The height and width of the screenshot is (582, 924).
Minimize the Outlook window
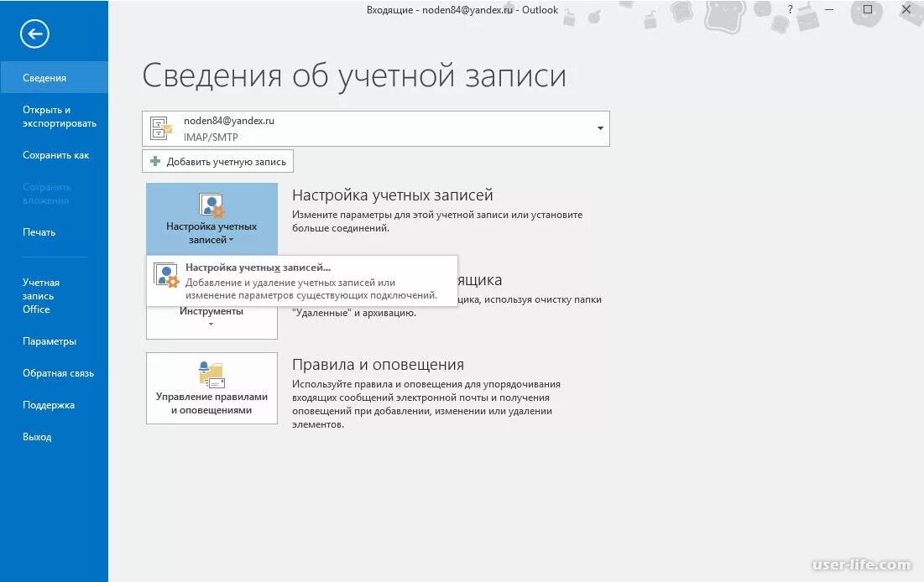pos(829,9)
